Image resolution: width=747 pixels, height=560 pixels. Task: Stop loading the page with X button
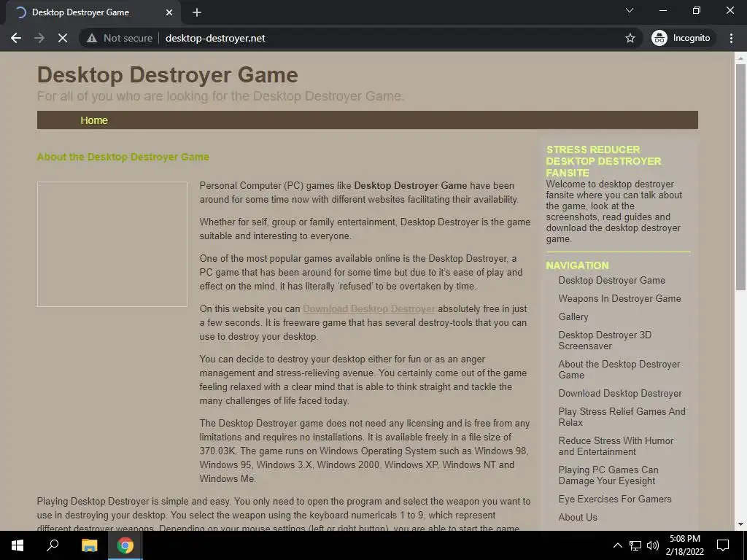[63, 38]
